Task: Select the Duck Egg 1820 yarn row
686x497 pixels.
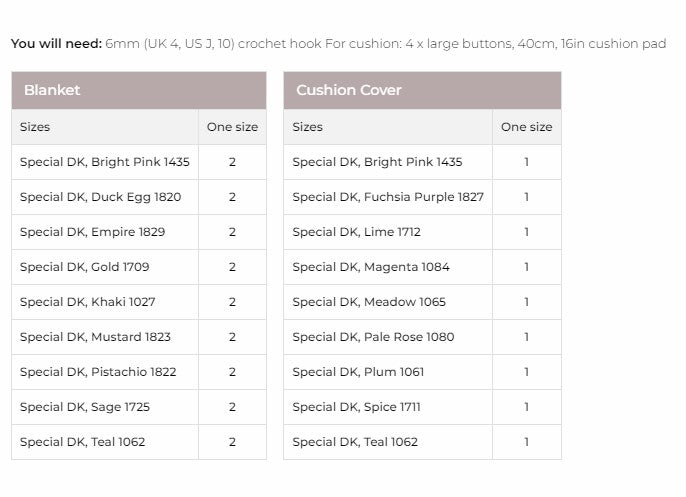Action: [x=100, y=197]
